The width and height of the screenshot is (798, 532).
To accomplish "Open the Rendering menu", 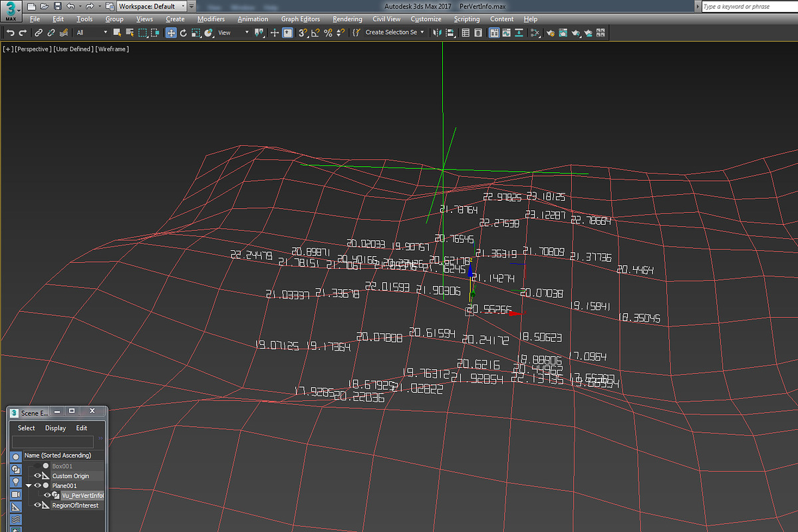I will pos(347,19).
